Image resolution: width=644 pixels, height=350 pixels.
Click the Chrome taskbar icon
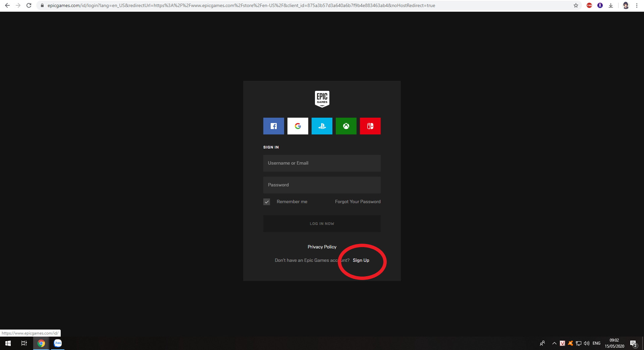[41, 343]
